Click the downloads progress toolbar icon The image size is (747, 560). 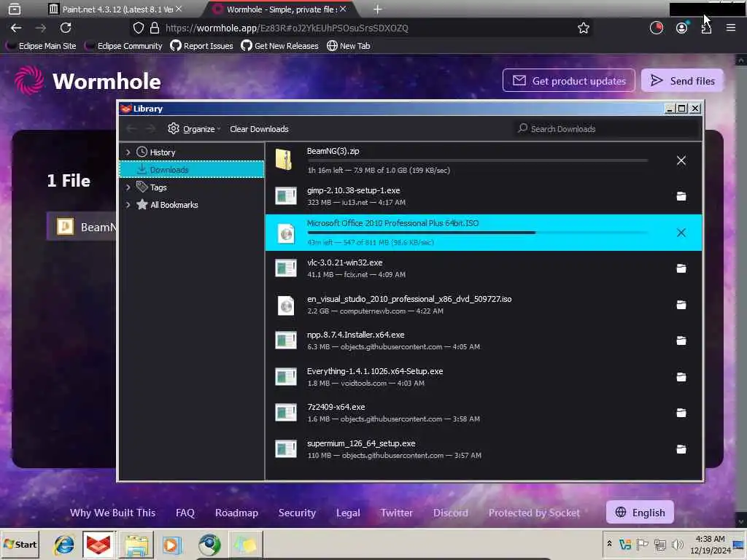[x=657, y=28]
